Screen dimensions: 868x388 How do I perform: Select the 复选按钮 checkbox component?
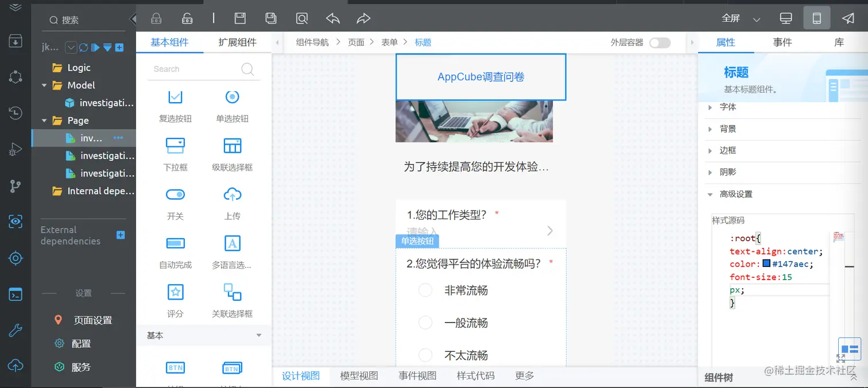pos(175,106)
